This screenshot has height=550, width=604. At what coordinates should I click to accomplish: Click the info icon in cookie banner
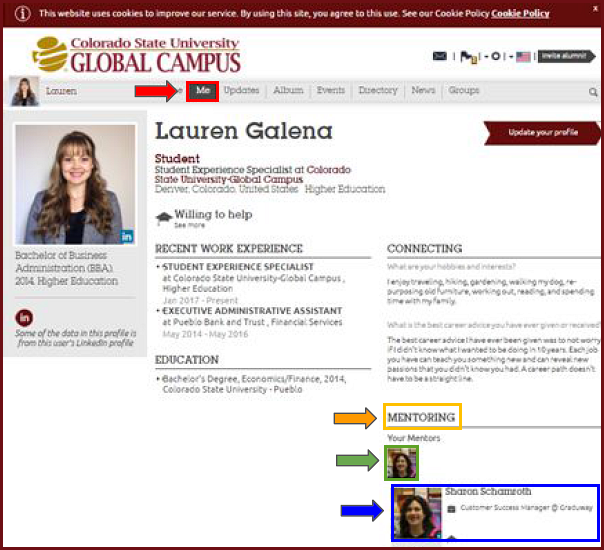click(x=23, y=14)
